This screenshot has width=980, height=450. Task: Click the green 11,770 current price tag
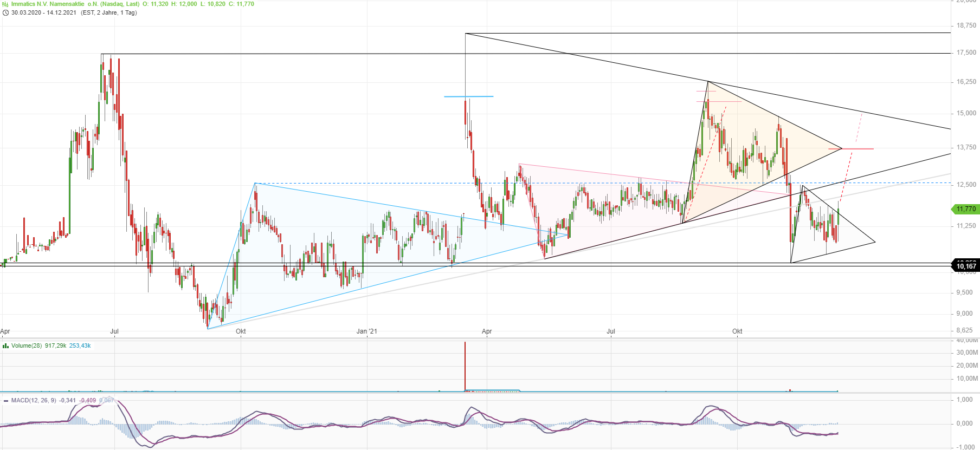coord(965,209)
